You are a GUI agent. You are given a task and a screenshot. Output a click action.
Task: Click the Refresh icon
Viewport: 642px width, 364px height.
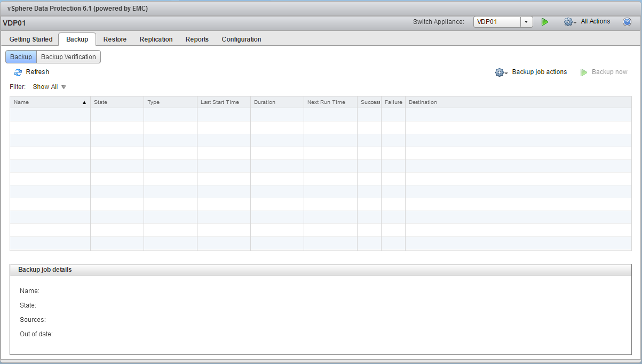pyautogui.click(x=18, y=72)
